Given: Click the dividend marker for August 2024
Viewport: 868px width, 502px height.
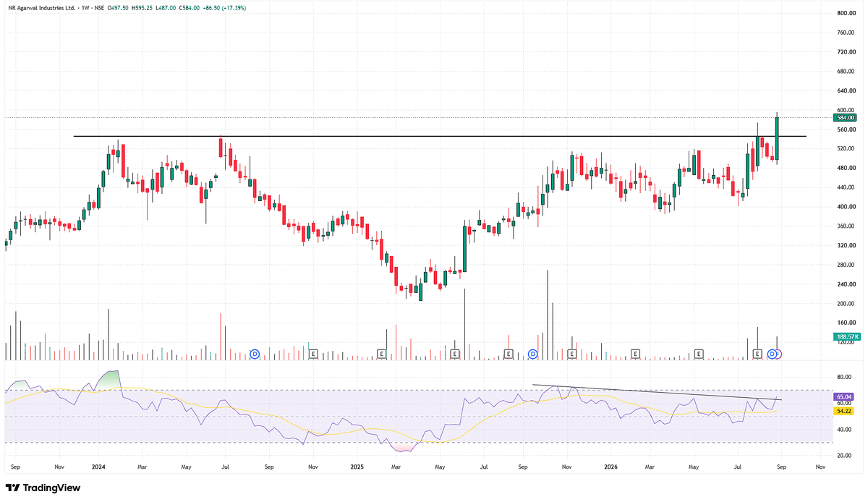Looking at the screenshot, I should (x=255, y=354).
